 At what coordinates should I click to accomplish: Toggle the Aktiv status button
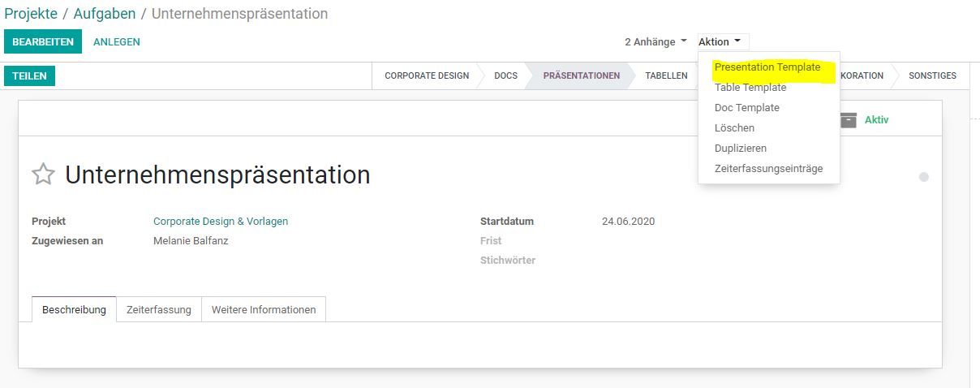tap(876, 120)
